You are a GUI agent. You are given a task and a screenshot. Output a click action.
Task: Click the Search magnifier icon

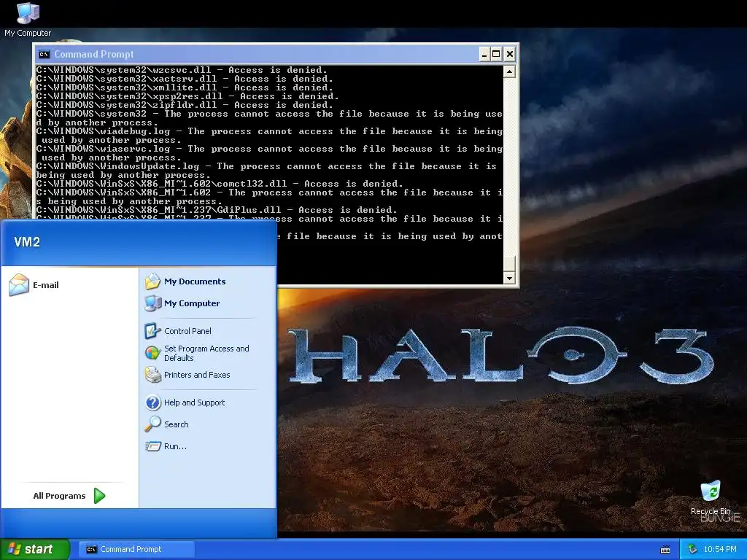pos(153,424)
